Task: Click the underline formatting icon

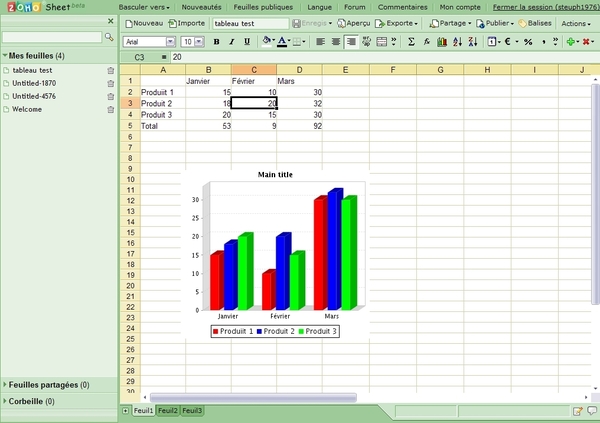Action: pos(246,42)
